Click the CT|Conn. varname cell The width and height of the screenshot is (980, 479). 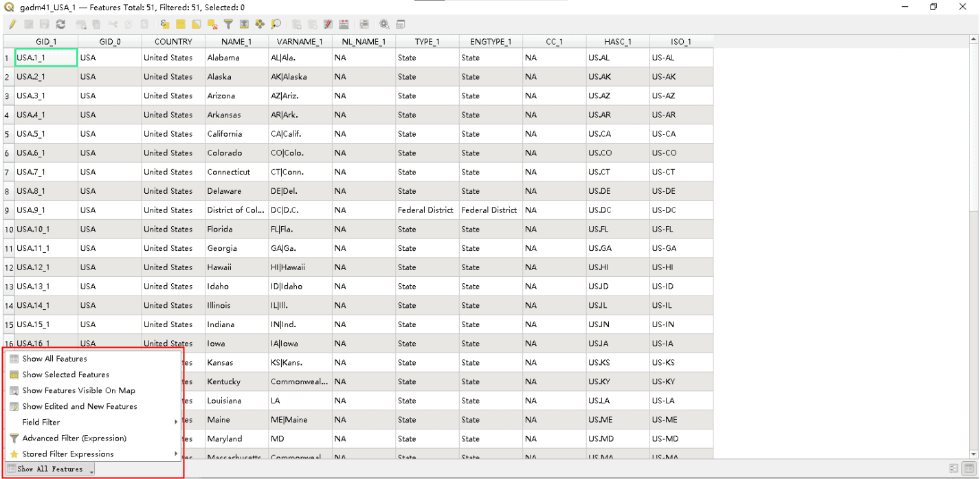pos(300,172)
